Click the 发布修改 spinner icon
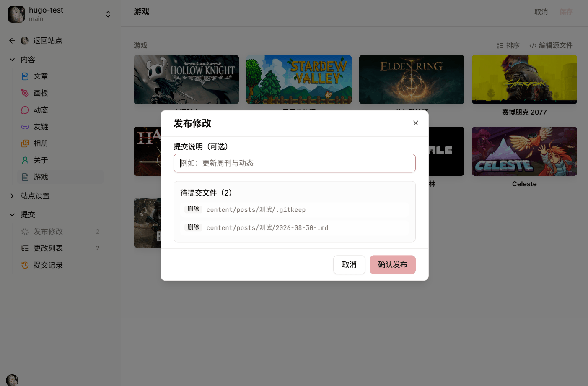This screenshot has width=588, height=386. click(x=25, y=232)
